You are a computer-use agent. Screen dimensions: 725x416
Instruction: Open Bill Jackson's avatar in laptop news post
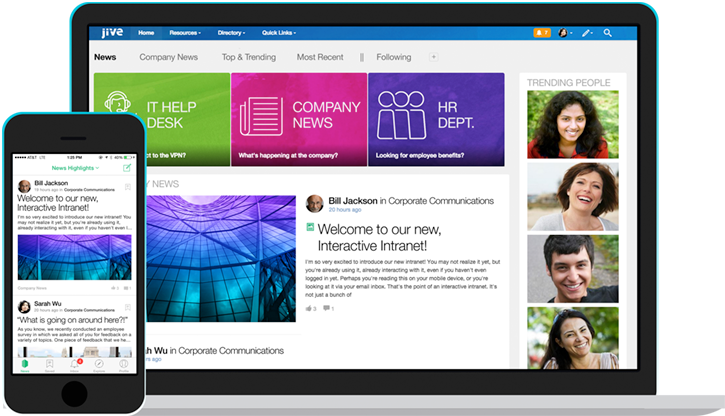tap(314, 204)
